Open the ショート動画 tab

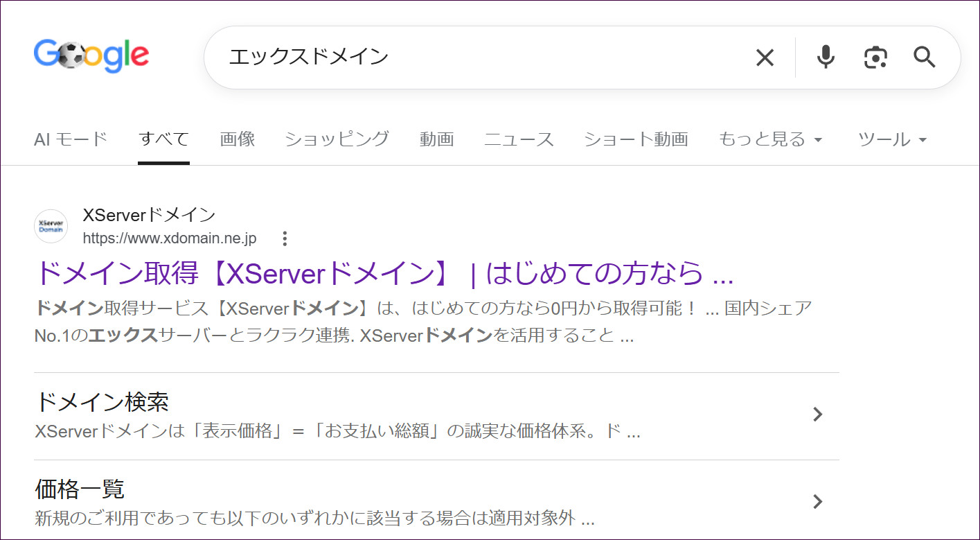coord(636,139)
